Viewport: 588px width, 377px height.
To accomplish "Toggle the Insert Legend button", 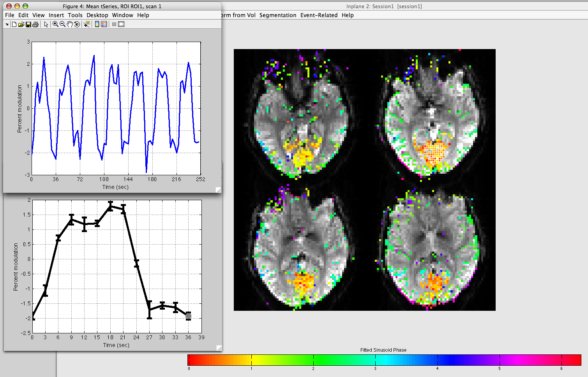I will [x=104, y=24].
